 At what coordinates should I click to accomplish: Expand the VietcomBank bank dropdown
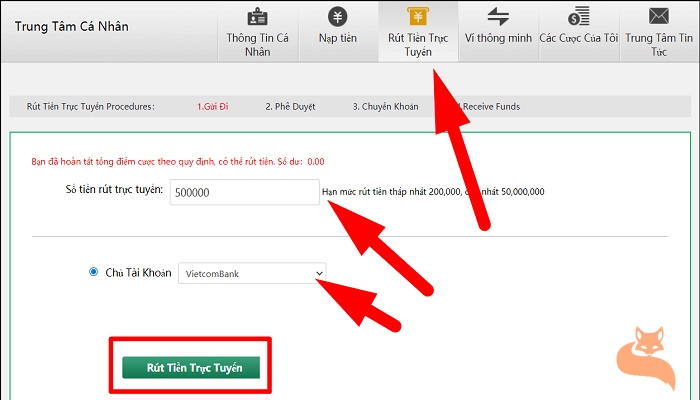tap(252, 273)
